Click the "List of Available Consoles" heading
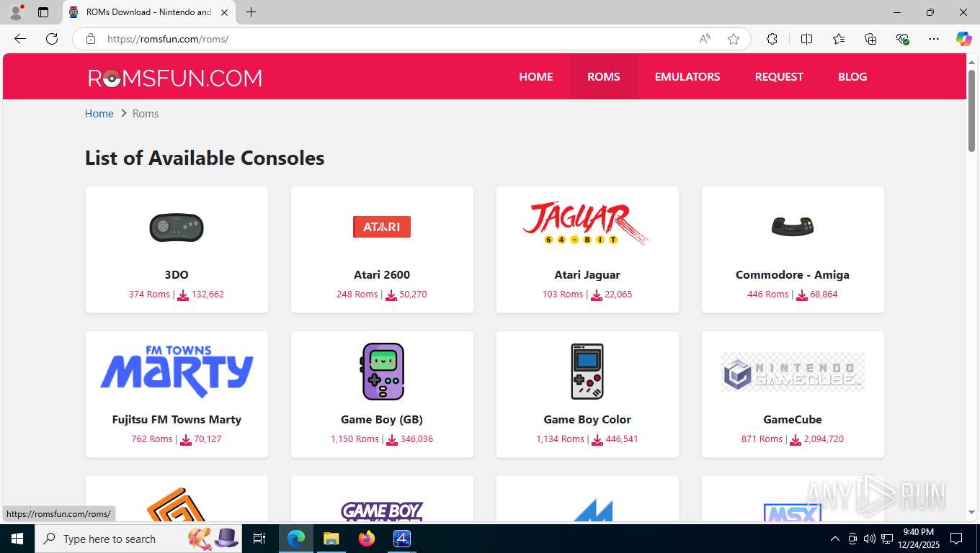Viewport: 980px width, 553px height. point(205,158)
